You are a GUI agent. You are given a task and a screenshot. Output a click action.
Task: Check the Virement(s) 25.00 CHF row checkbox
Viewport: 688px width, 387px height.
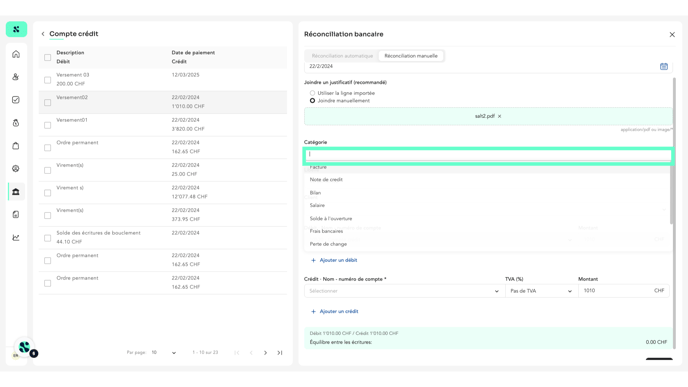point(47,170)
